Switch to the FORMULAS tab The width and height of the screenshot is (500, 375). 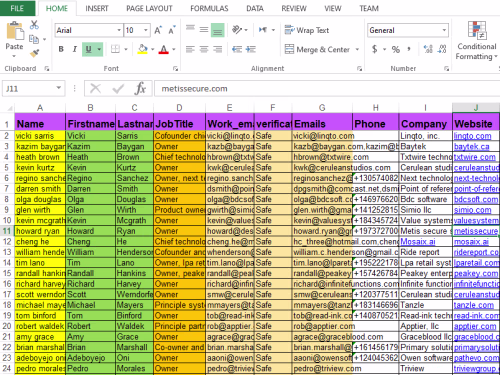click(209, 8)
